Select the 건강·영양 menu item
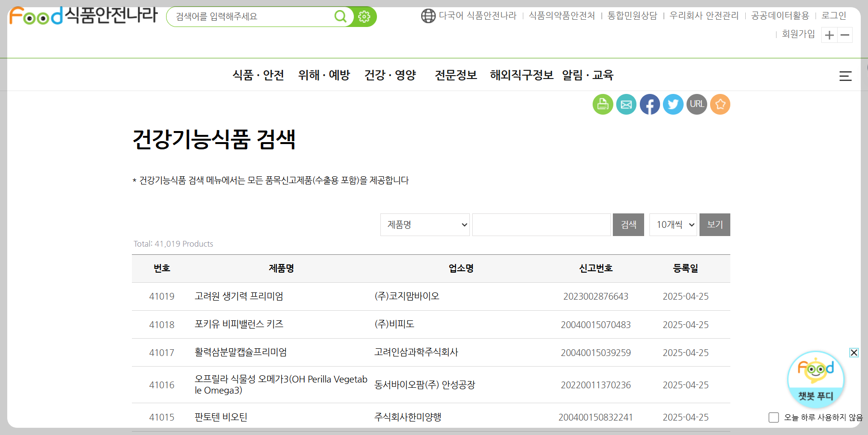Image resolution: width=868 pixels, height=435 pixels. tap(390, 75)
